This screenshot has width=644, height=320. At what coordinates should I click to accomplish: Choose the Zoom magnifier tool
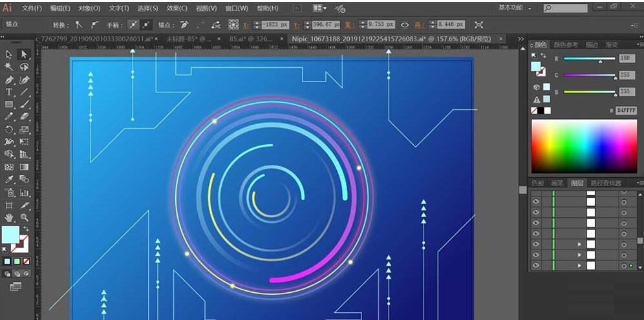pyautogui.click(x=24, y=218)
